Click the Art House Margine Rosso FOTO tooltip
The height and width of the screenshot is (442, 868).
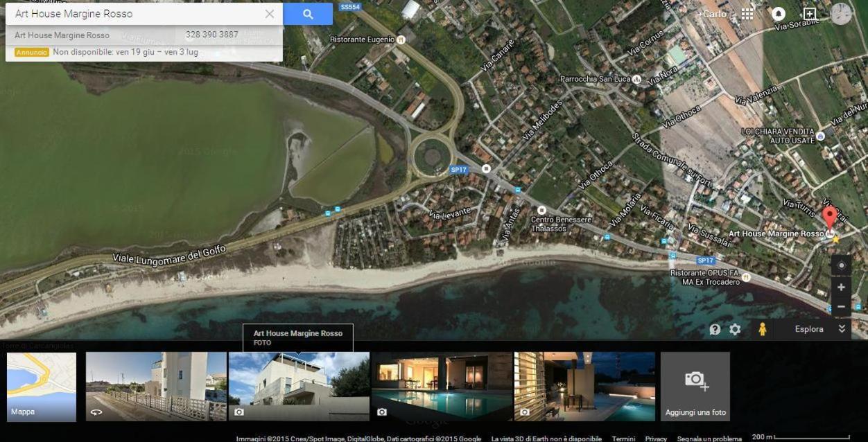tap(298, 337)
